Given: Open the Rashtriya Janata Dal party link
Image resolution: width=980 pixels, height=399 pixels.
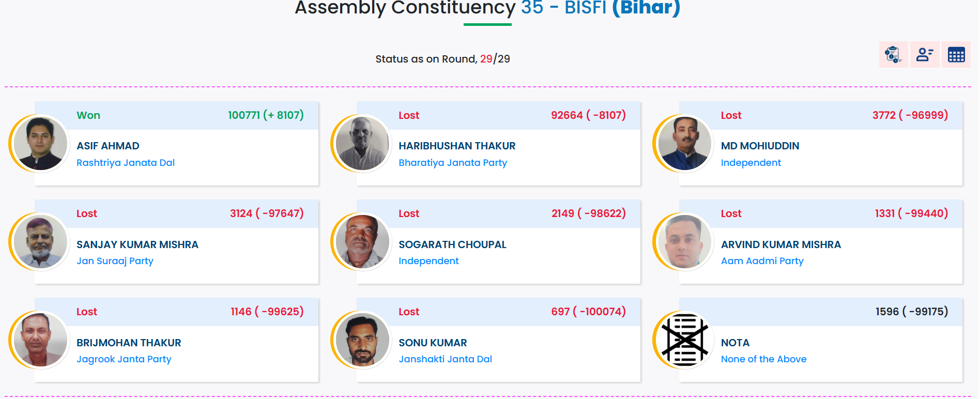Looking at the screenshot, I should [x=126, y=162].
